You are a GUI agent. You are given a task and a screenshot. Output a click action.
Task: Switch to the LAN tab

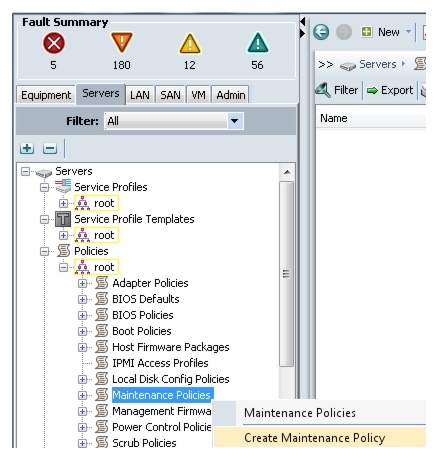coord(140,95)
